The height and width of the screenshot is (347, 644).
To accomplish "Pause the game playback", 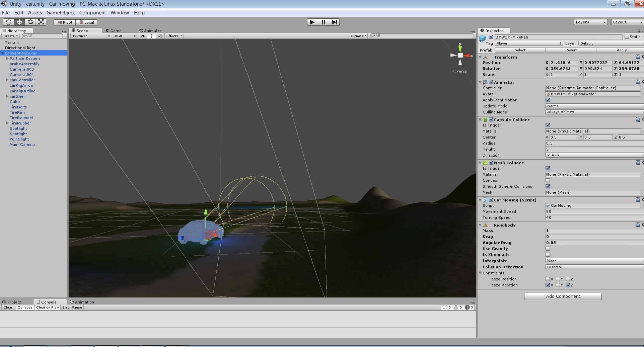I will (x=324, y=22).
